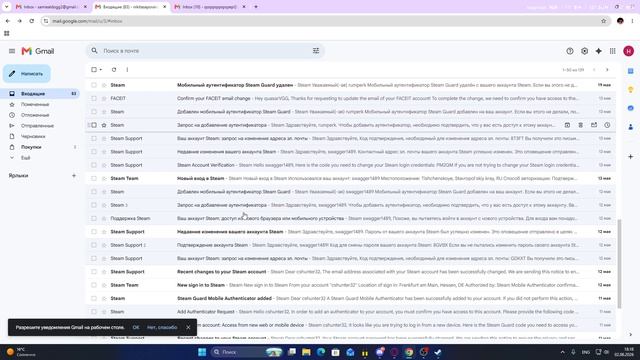
Task: Open Google Tasks in the side panel
Action: tap(631, 108)
